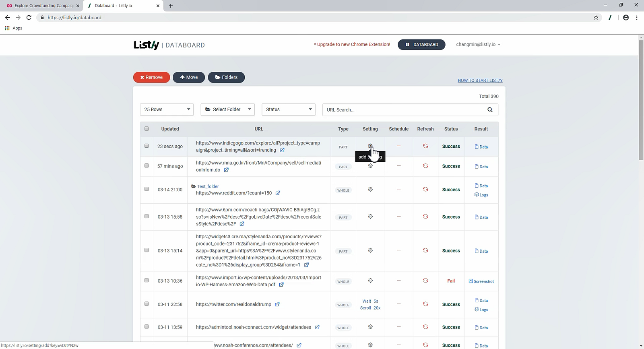The height and width of the screenshot is (349, 644).
Task: Open settings gear for stylenanda reviews row
Action: tap(370, 250)
